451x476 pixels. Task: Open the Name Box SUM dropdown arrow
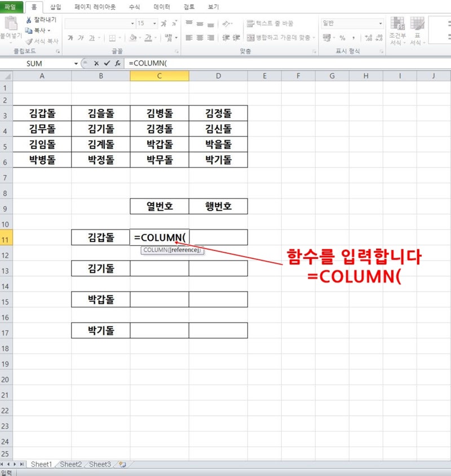click(x=76, y=63)
